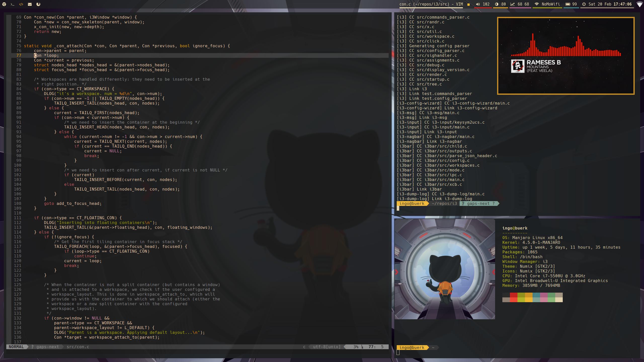Select the code workspace icon
This screenshot has width=644, height=362.
point(21,4)
